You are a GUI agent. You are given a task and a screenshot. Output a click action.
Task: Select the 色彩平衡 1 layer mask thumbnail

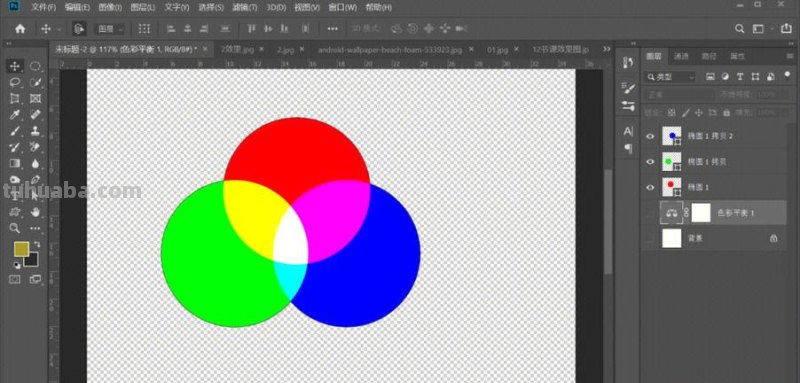coord(701,213)
